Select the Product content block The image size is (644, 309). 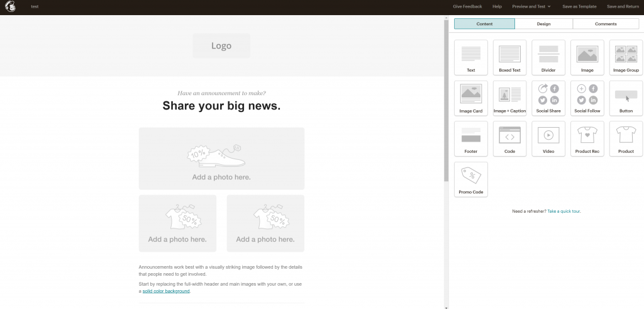tap(626, 138)
